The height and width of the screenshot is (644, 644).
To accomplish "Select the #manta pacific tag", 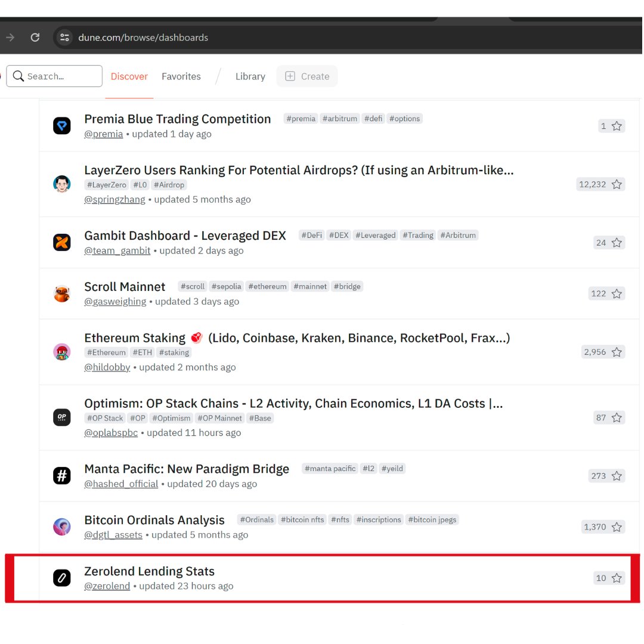I will pyautogui.click(x=330, y=469).
